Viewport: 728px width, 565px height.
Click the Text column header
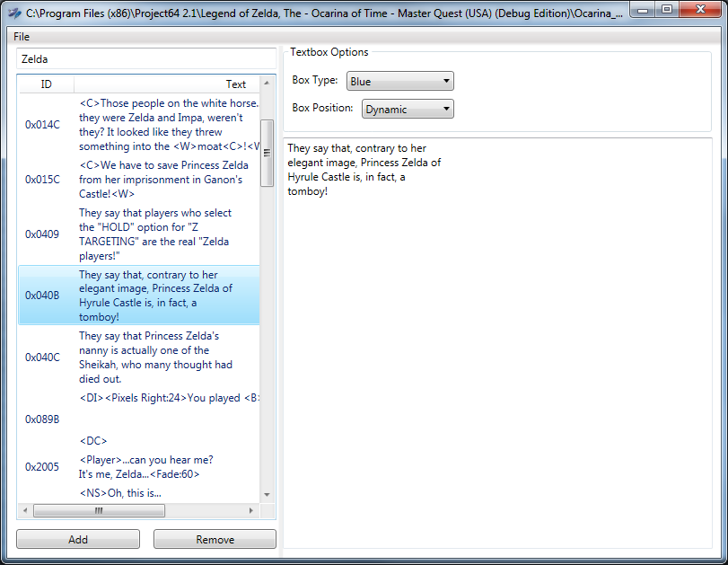pyautogui.click(x=167, y=84)
